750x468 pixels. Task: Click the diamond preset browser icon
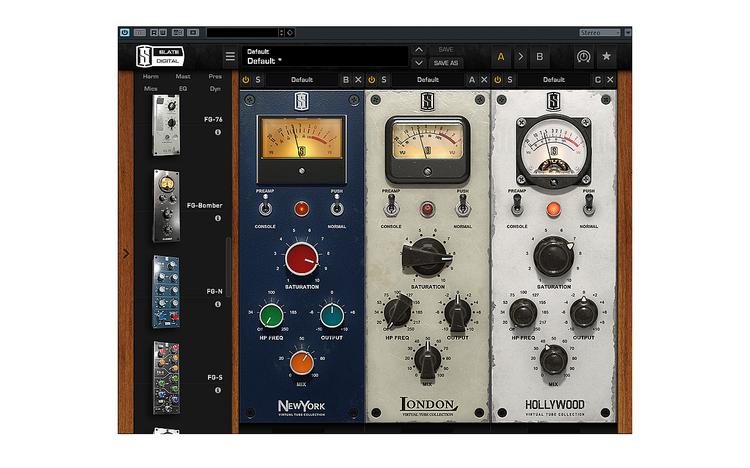(290, 33)
